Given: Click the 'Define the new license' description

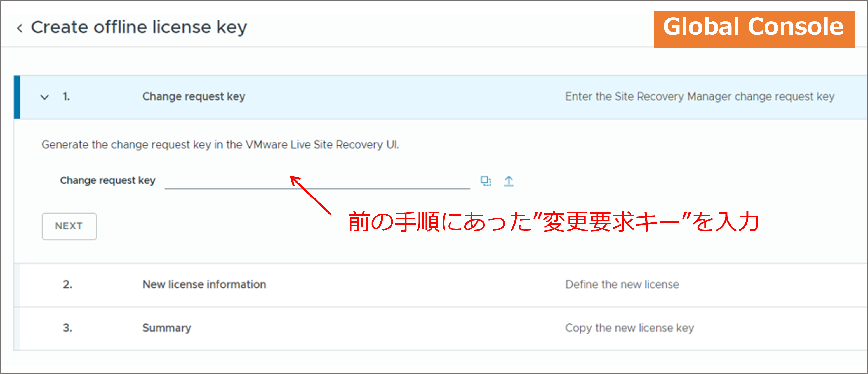Looking at the screenshot, I should tap(622, 285).
